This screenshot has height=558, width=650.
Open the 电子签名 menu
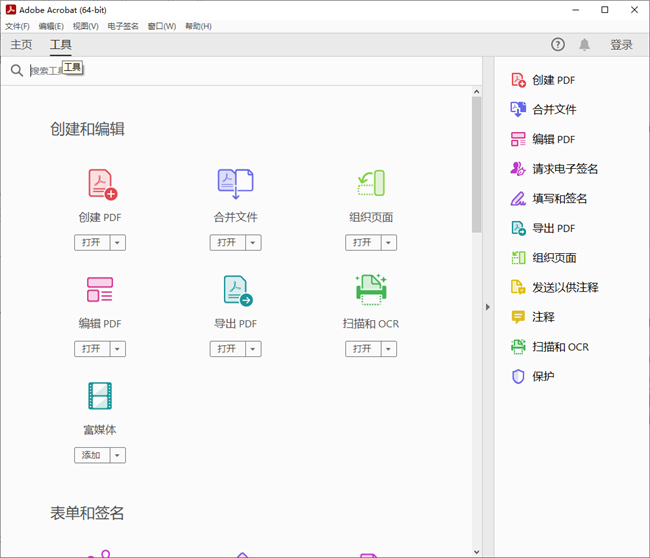pos(123,26)
